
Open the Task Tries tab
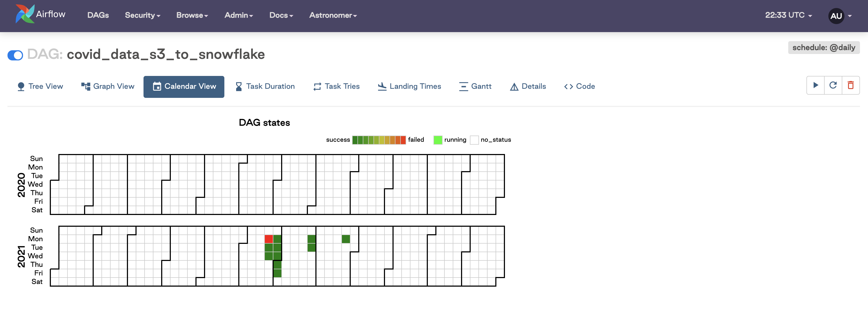336,86
